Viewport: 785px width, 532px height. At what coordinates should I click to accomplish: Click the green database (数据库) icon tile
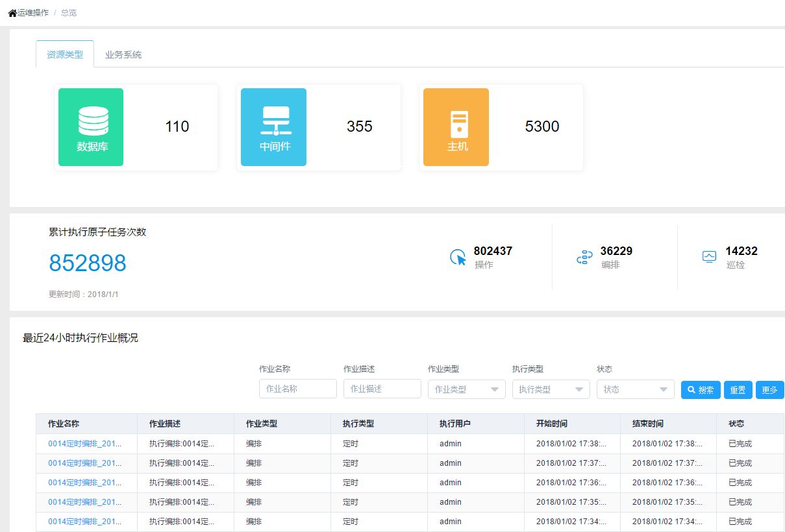(91, 127)
